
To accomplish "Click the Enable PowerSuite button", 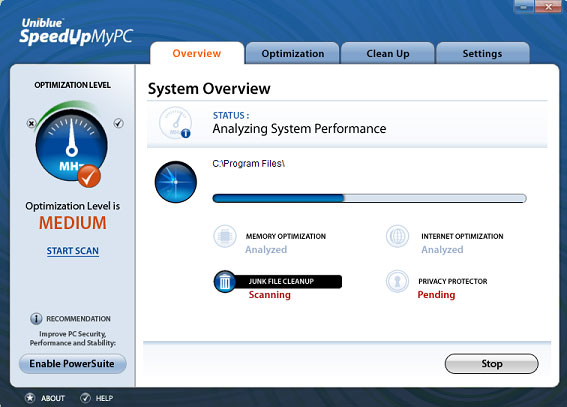I will click(x=72, y=364).
